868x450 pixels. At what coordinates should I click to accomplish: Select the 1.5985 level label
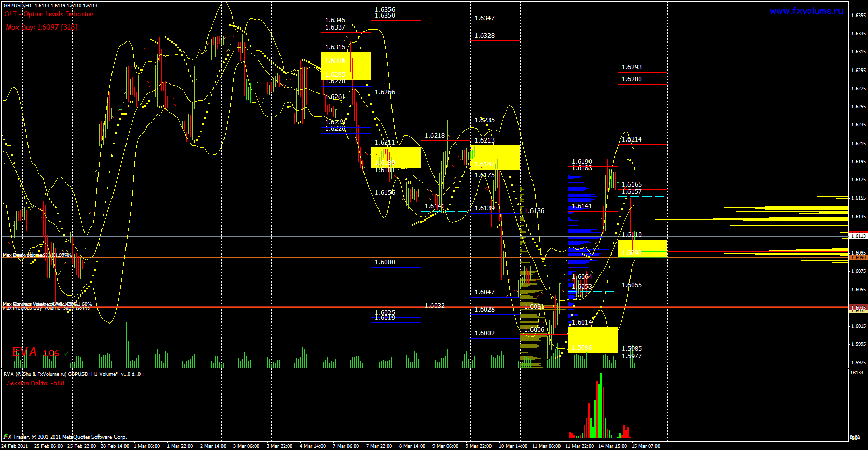[x=632, y=349]
